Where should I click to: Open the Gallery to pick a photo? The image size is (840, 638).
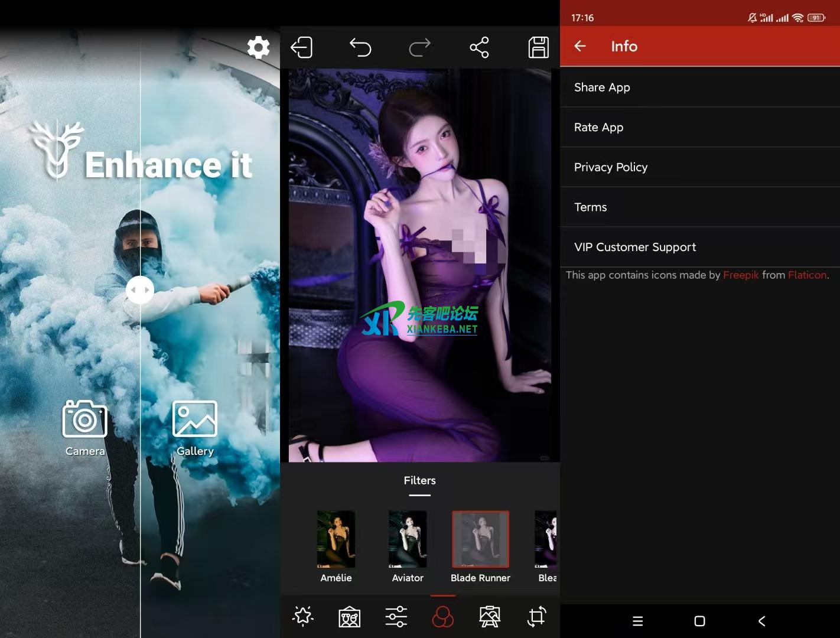pos(194,421)
